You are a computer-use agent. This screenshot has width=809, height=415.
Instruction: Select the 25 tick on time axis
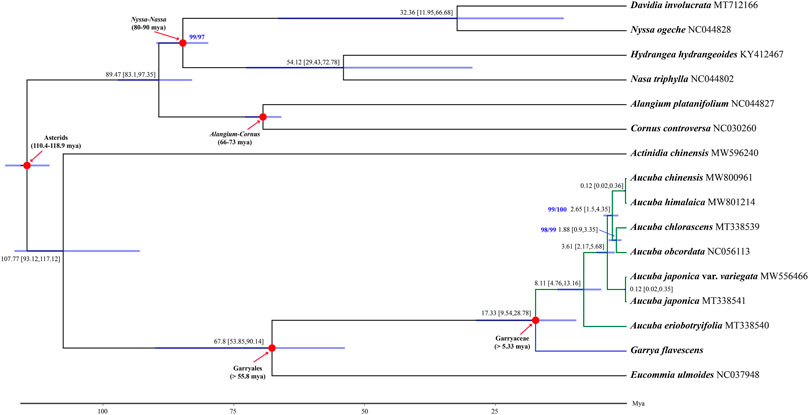click(495, 411)
